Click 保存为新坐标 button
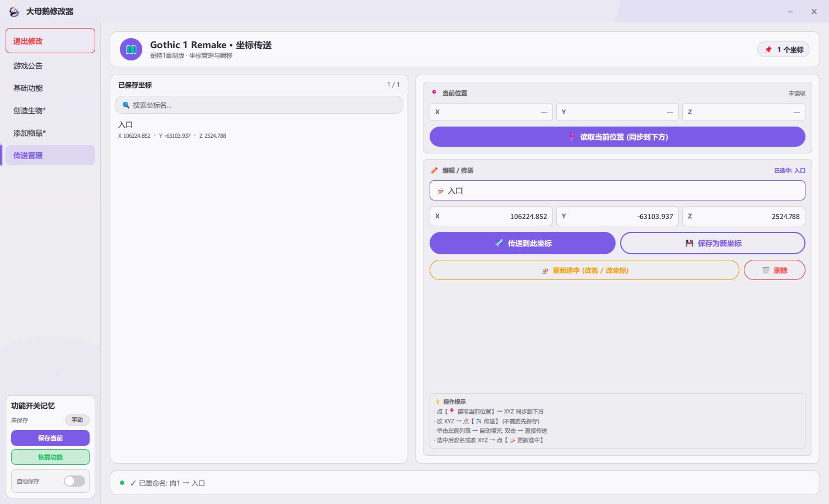829x504 pixels. [x=712, y=243]
